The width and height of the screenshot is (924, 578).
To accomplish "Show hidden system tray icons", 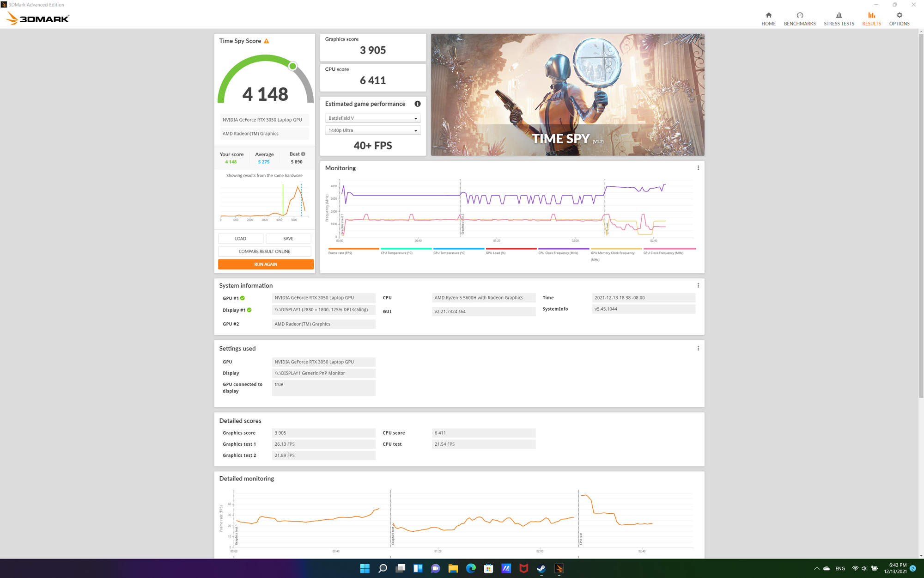I will point(816,568).
